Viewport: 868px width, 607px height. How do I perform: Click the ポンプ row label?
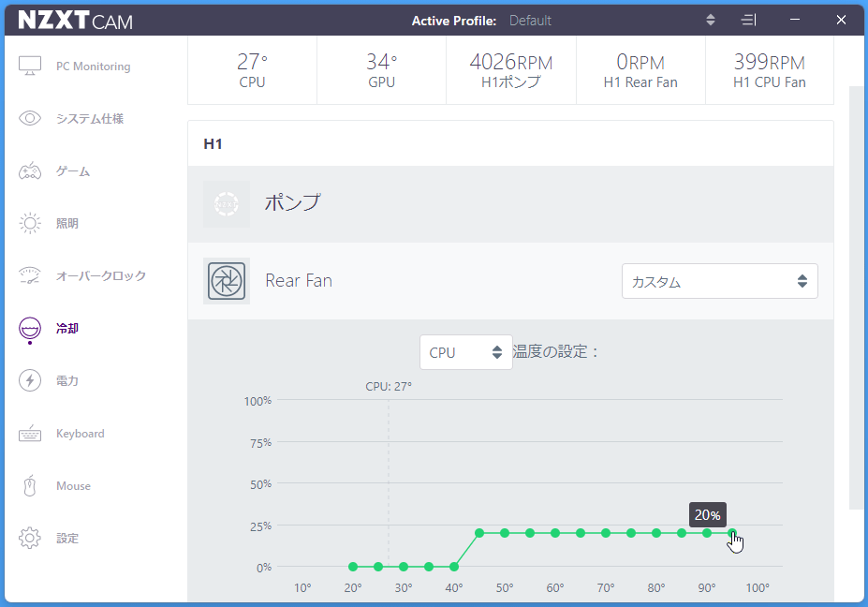[x=292, y=202]
